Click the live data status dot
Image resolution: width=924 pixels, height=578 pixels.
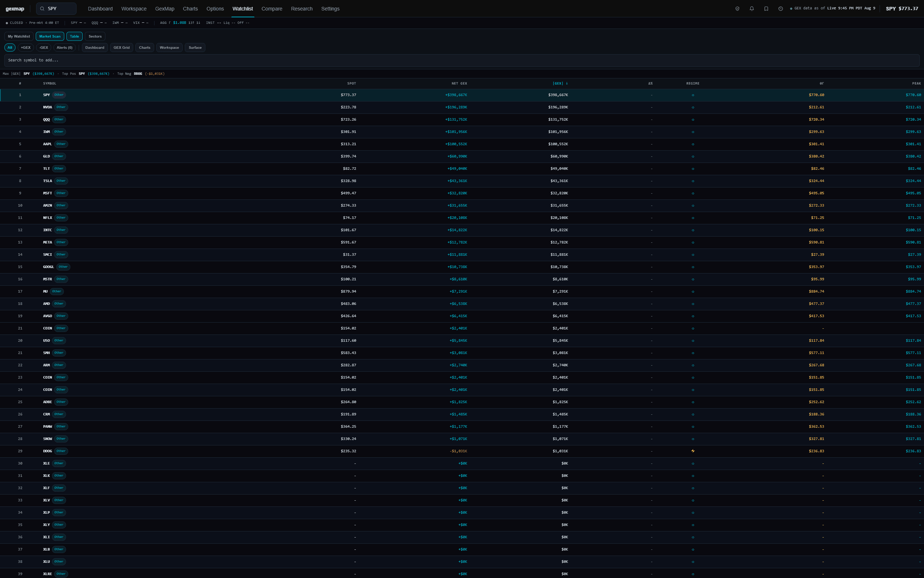(x=791, y=8)
